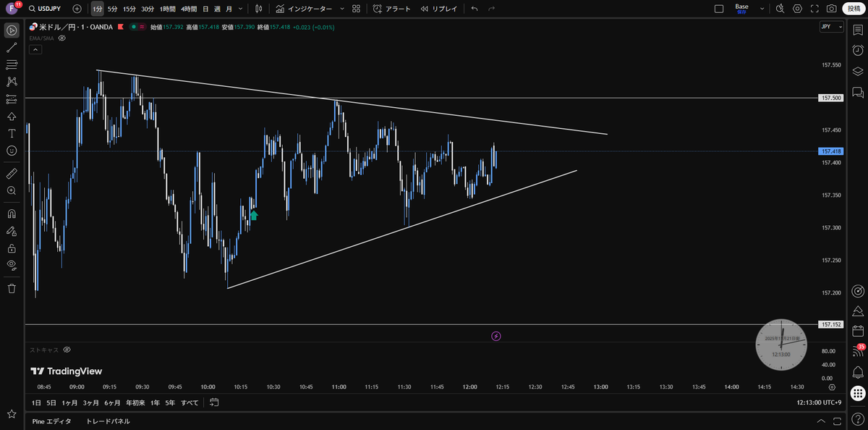Click the add symbol plus icon

[x=77, y=9]
